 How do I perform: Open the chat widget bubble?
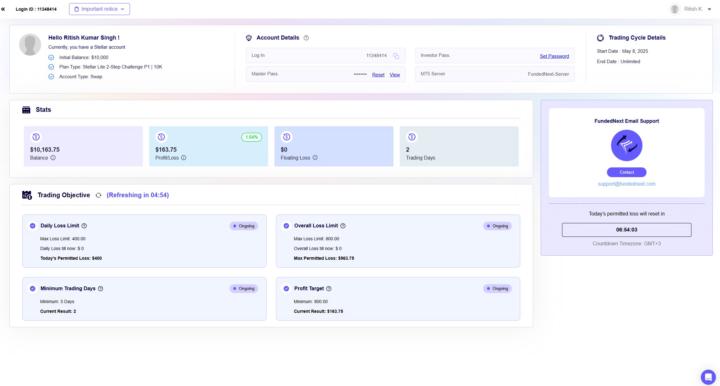coord(708,377)
